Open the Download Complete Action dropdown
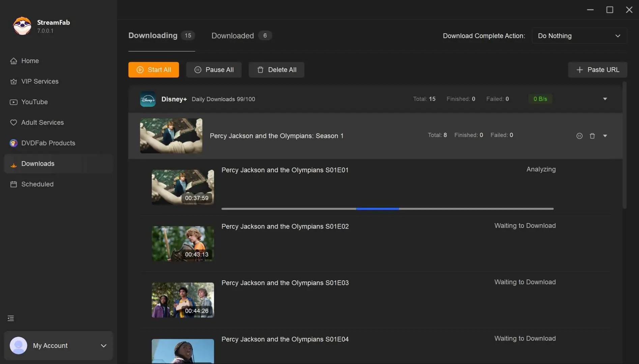The width and height of the screenshot is (639, 364). click(x=579, y=36)
